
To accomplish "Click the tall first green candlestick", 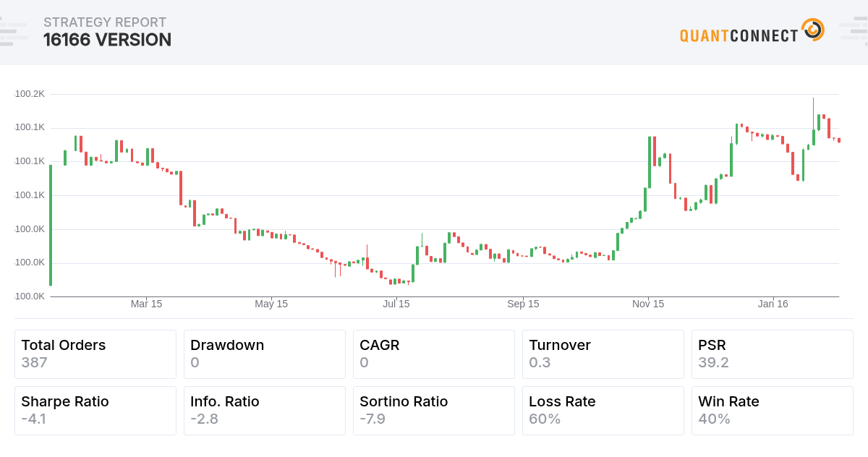I will tap(51, 225).
